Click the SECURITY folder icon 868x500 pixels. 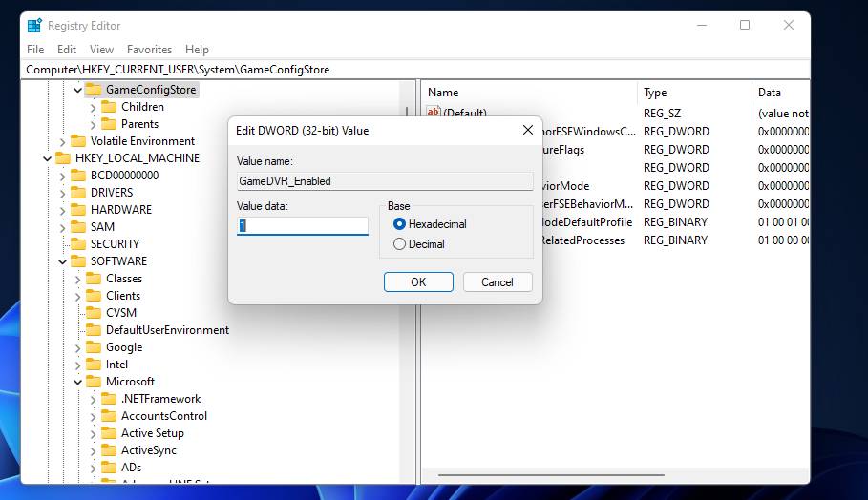coord(78,244)
